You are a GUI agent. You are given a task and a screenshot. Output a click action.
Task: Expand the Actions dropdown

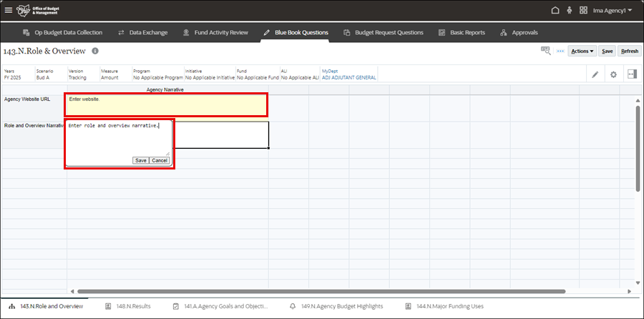(582, 51)
